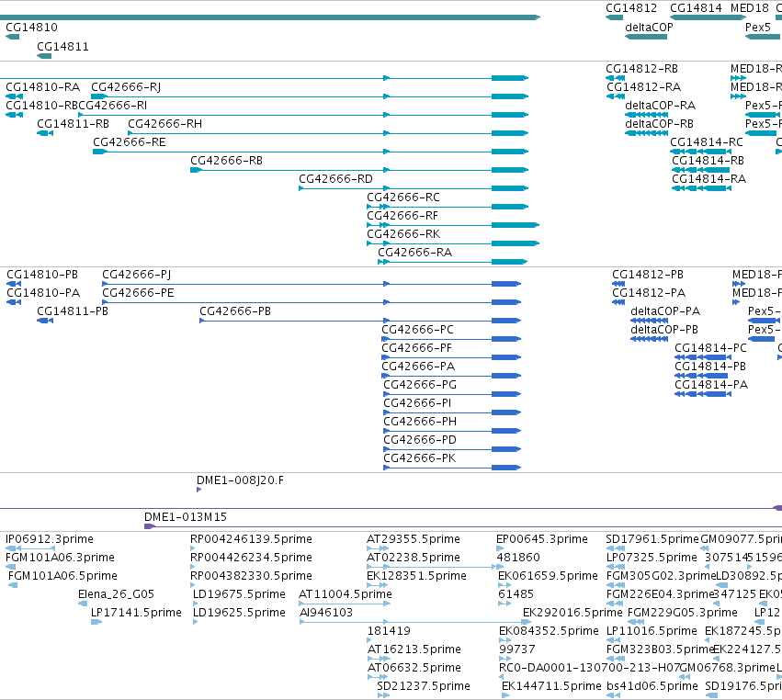Click EST LP17141.5prime label

[136, 614]
